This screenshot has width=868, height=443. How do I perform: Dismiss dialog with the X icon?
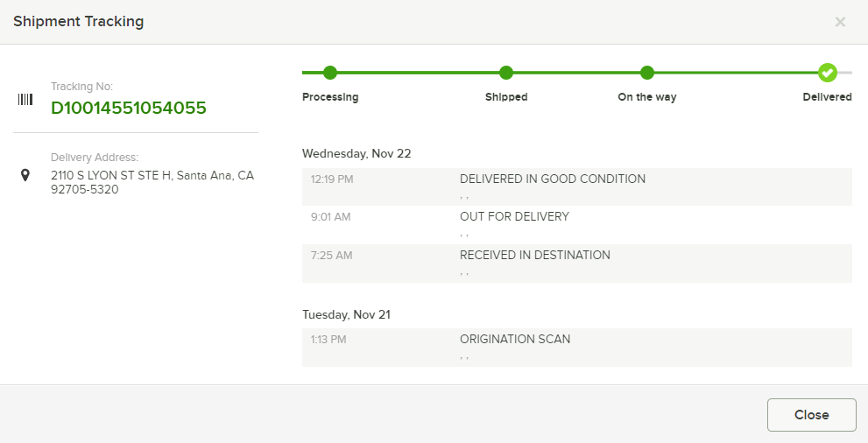[840, 22]
